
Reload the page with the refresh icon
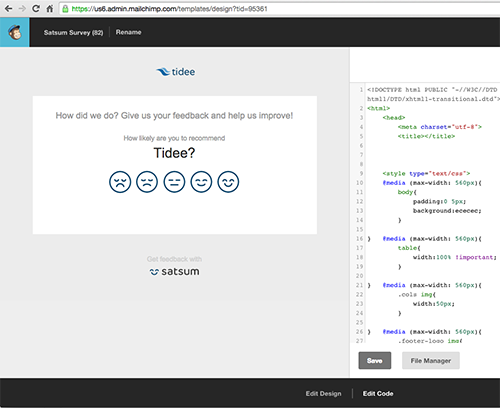[x=36, y=9]
